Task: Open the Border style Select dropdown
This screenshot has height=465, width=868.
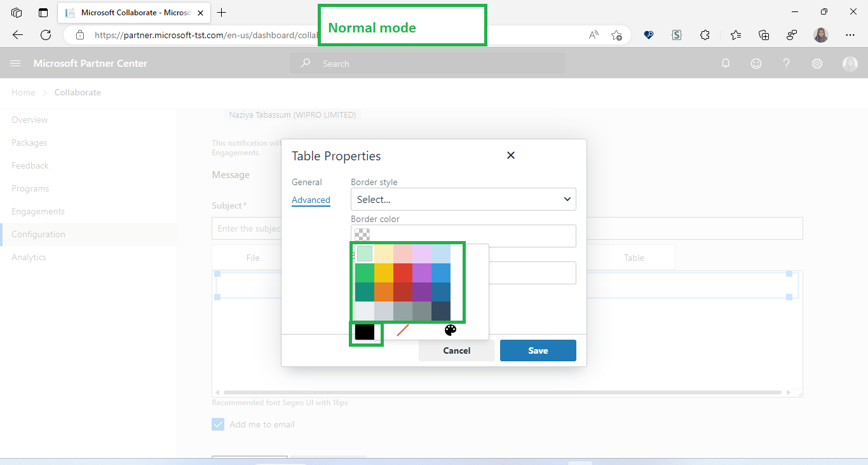Action: [x=463, y=199]
